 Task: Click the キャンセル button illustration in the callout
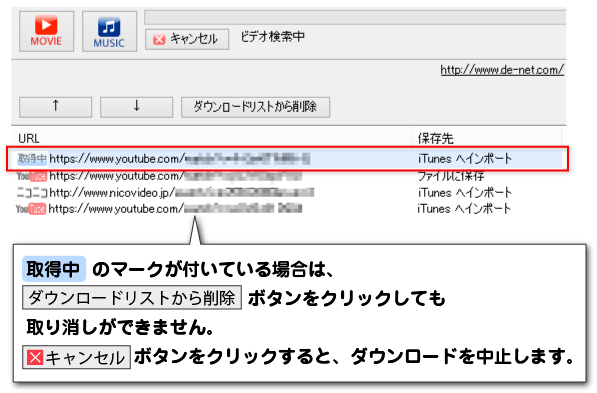coord(77,357)
